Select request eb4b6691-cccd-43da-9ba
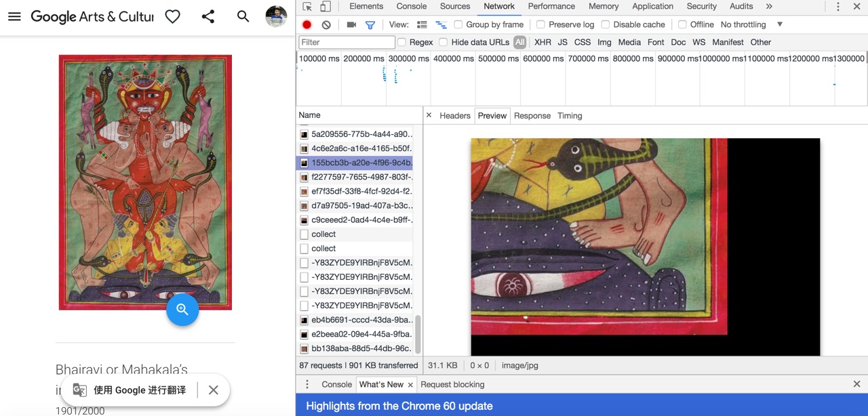The image size is (868, 416). tap(356, 320)
